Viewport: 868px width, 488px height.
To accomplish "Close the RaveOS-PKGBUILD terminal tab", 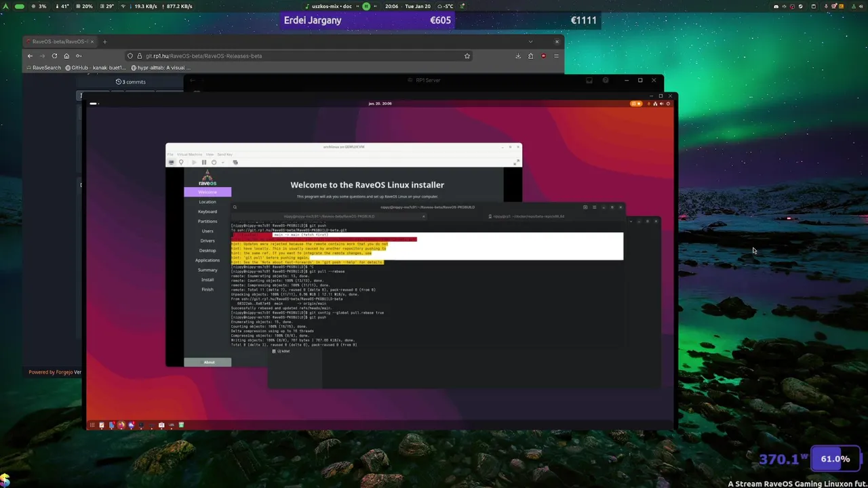I will tap(424, 216).
